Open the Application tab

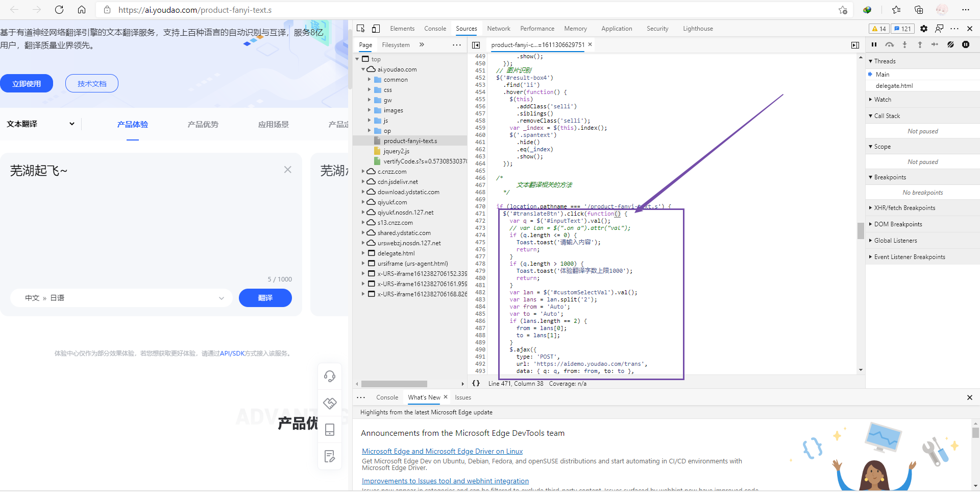[x=617, y=29]
